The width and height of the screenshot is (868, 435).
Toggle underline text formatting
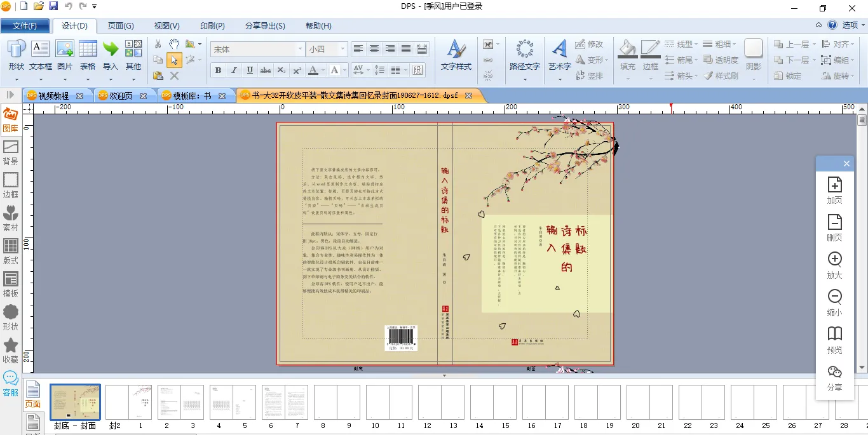click(x=250, y=70)
